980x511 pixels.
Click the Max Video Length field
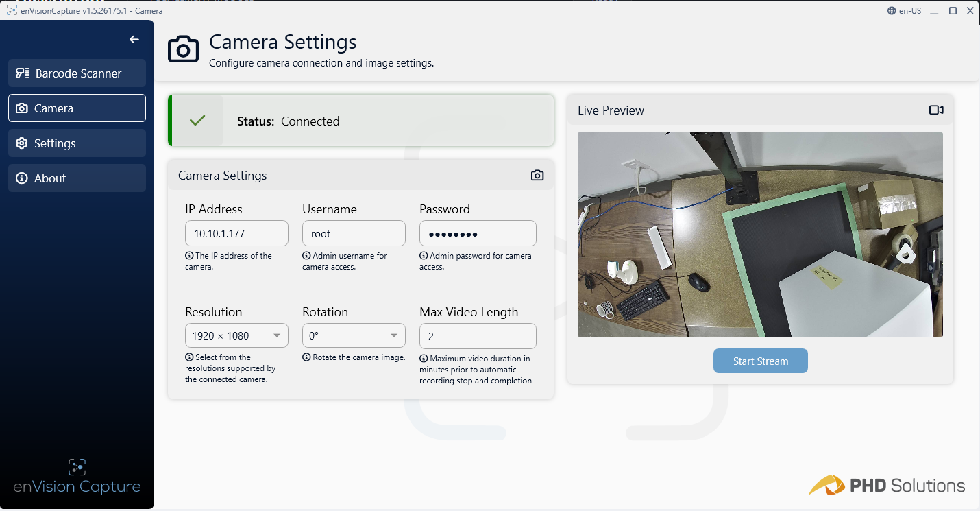point(478,336)
